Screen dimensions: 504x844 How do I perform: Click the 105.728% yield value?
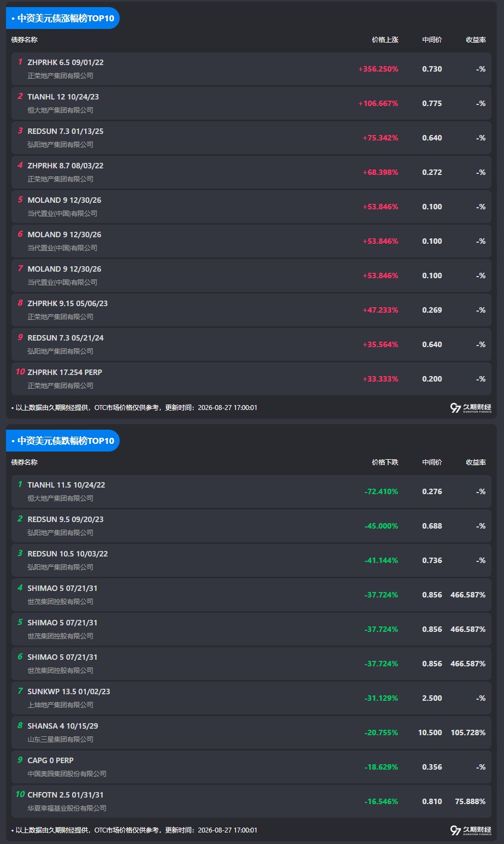point(468,733)
